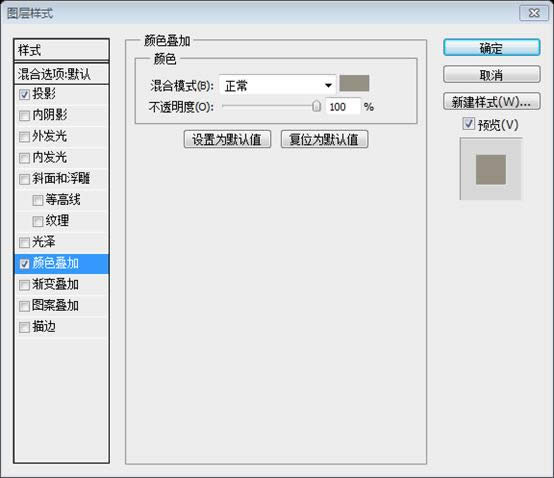Tick the 外发光 outer glow checkbox

[24, 137]
